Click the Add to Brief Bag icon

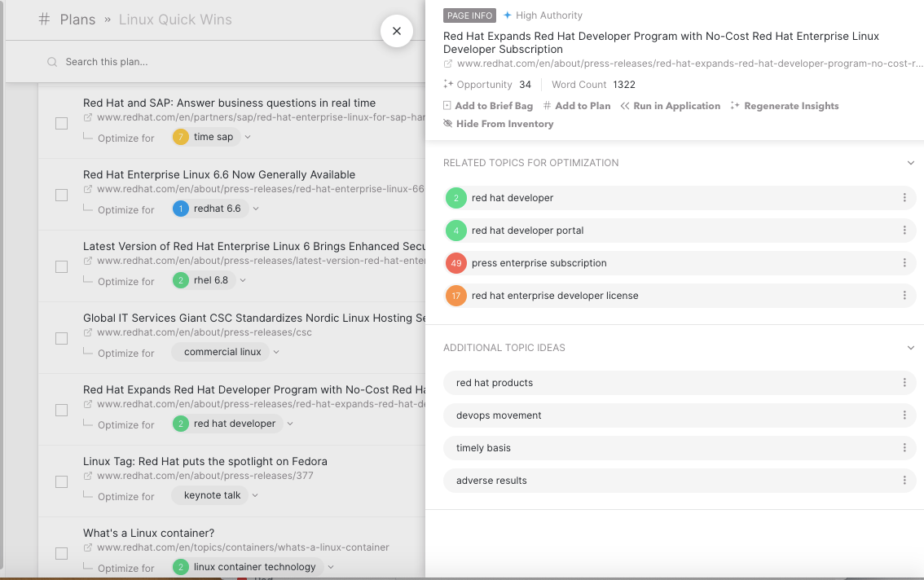click(447, 106)
